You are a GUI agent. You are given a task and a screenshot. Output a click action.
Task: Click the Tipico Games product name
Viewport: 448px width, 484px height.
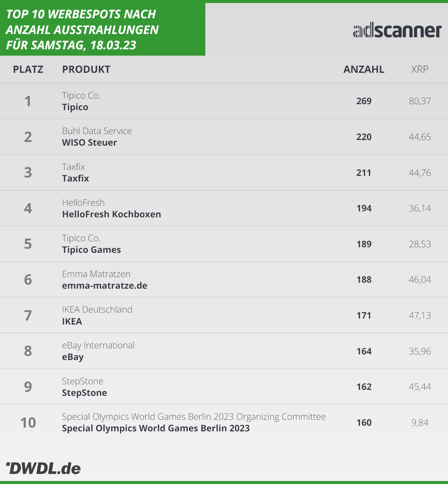91,250
